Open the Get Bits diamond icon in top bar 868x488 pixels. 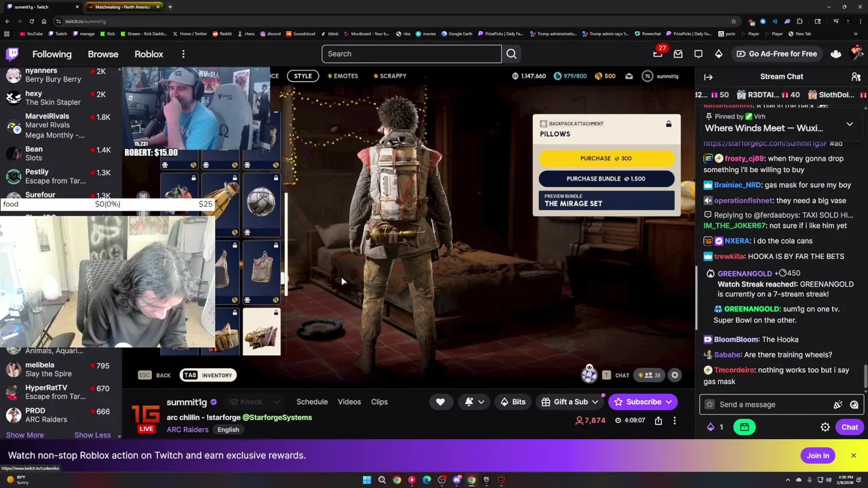point(719,54)
